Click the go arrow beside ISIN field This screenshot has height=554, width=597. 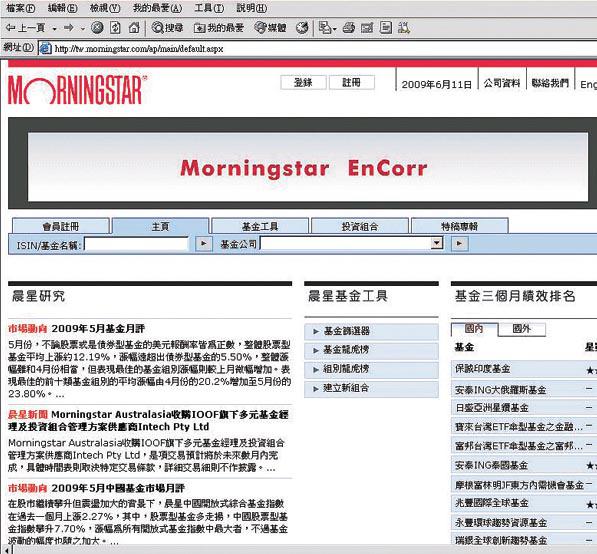(204, 244)
